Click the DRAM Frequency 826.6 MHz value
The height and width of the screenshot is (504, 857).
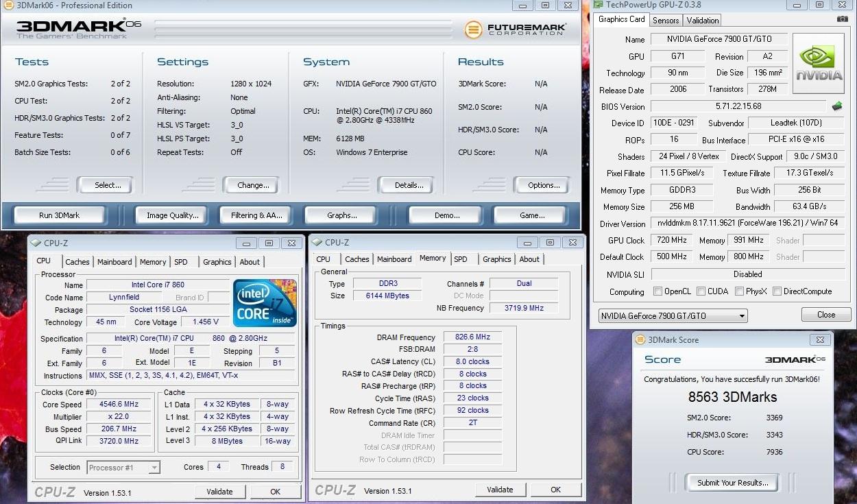point(473,337)
